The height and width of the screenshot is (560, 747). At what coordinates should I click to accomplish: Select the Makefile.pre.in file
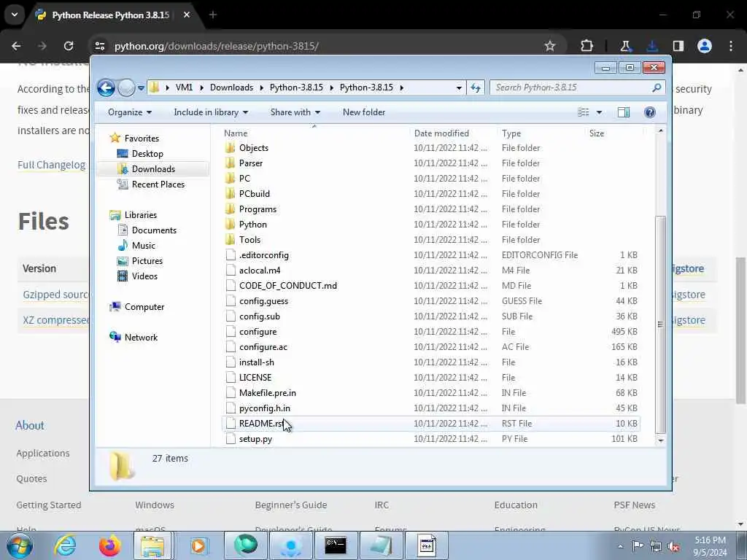pyautogui.click(x=267, y=393)
